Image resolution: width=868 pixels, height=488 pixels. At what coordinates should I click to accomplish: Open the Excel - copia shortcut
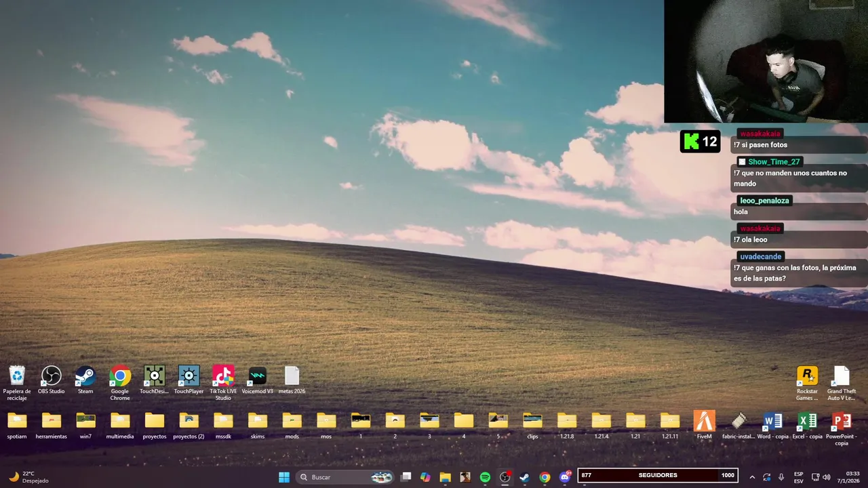(807, 425)
